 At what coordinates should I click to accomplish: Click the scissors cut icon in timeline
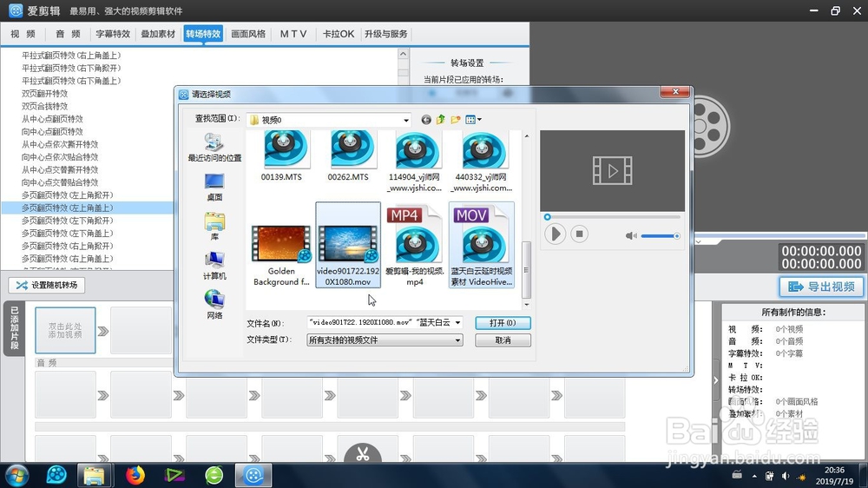[363, 454]
